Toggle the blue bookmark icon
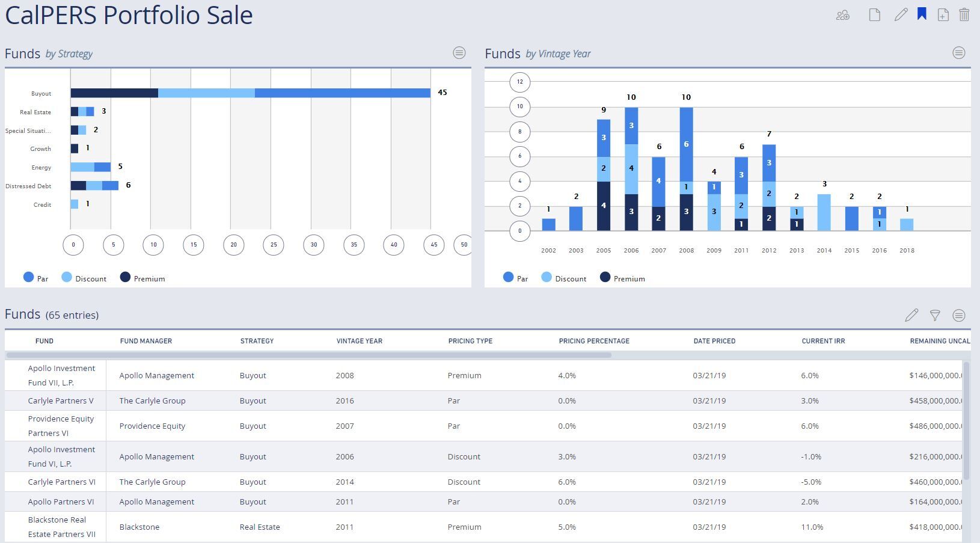 [x=922, y=14]
